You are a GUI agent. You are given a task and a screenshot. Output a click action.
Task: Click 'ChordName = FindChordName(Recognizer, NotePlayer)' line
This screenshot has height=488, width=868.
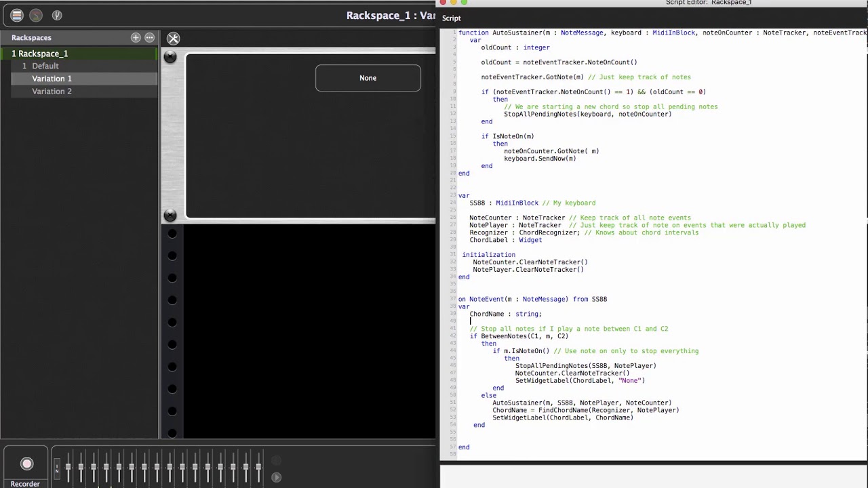585,410
